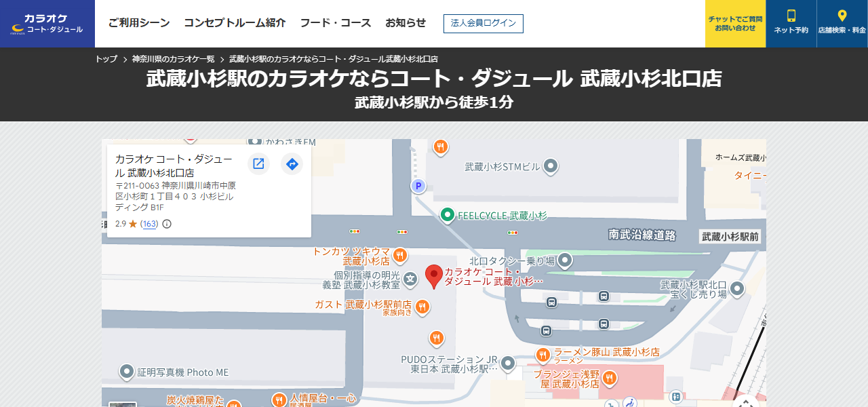Click 武蔵小杉駅前 intersection label
Viewport: 868px width, 407px height.
pos(730,236)
